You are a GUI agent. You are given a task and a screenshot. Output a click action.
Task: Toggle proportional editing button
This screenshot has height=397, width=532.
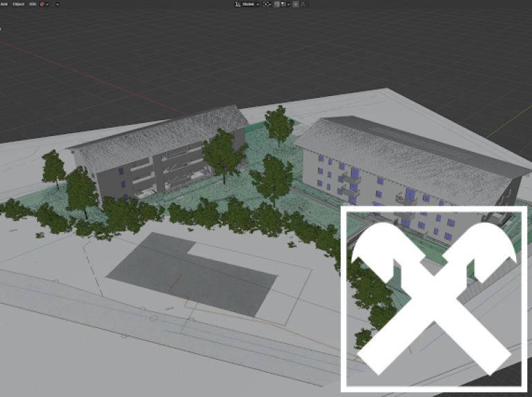[x=296, y=3]
